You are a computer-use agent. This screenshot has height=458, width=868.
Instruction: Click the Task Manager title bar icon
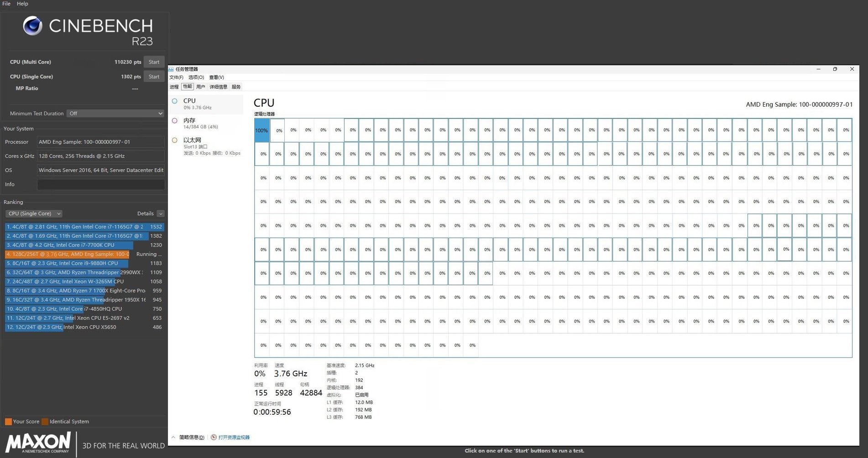(x=171, y=69)
